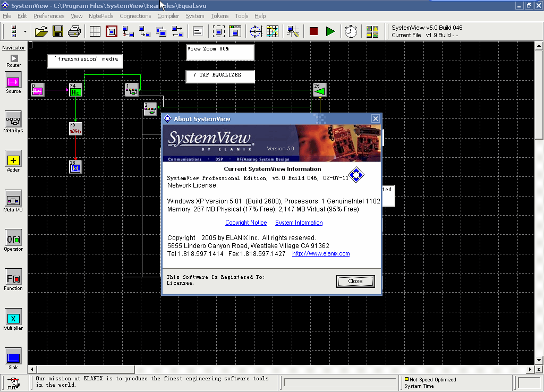This screenshot has height=392, width=544.
Task: Open the Edit menu
Action: pyautogui.click(x=22, y=16)
